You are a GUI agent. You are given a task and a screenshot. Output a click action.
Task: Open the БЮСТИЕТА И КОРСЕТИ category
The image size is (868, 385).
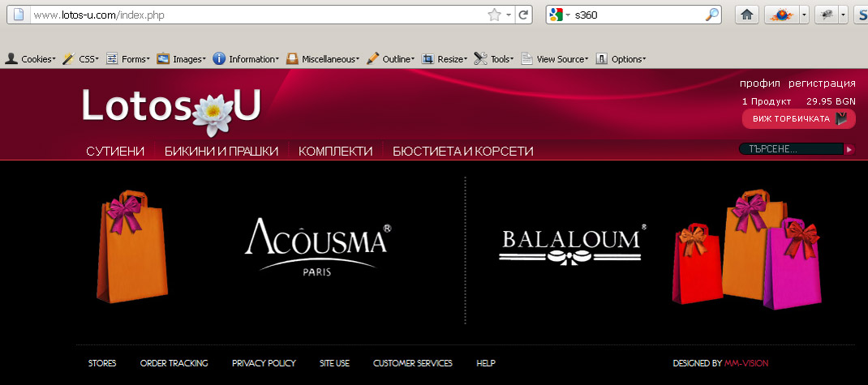462,151
